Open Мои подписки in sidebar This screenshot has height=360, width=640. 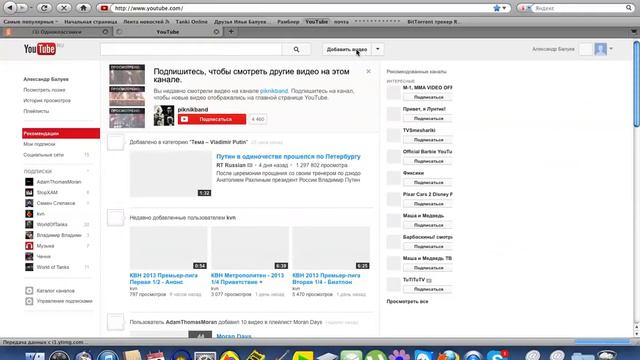point(39,144)
